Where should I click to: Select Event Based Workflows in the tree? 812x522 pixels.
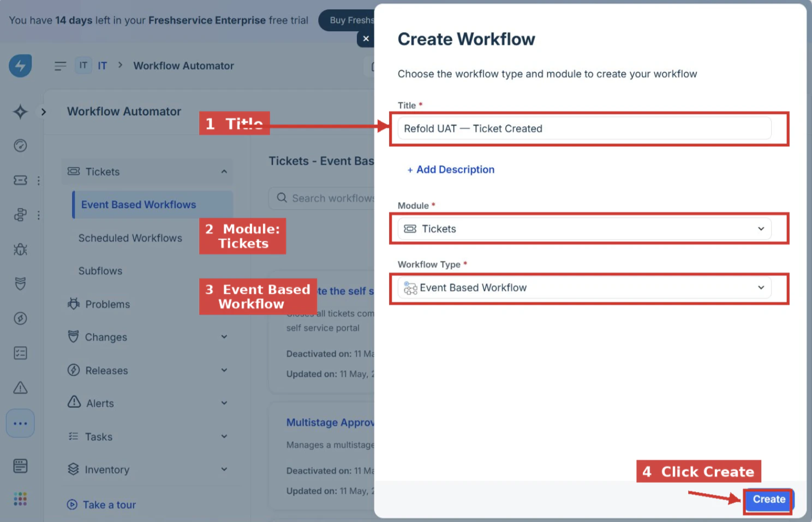153,205
